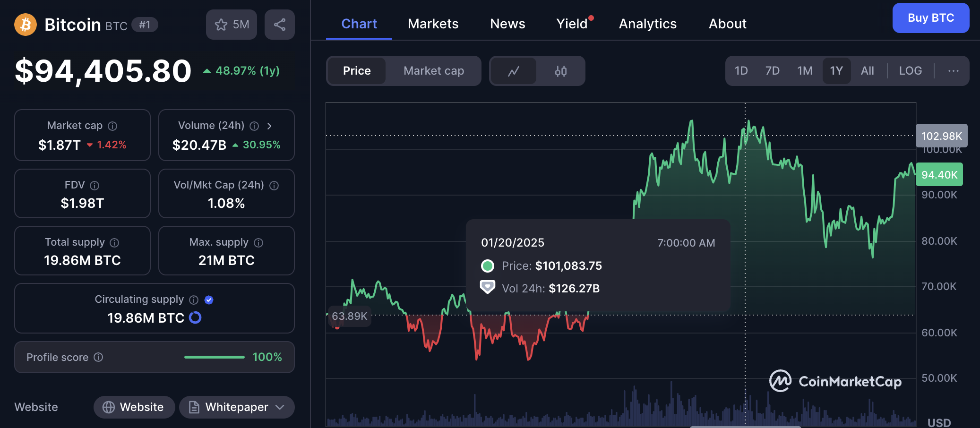Select the Price toggle
Image resolution: width=980 pixels, height=428 pixels.
click(x=357, y=71)
